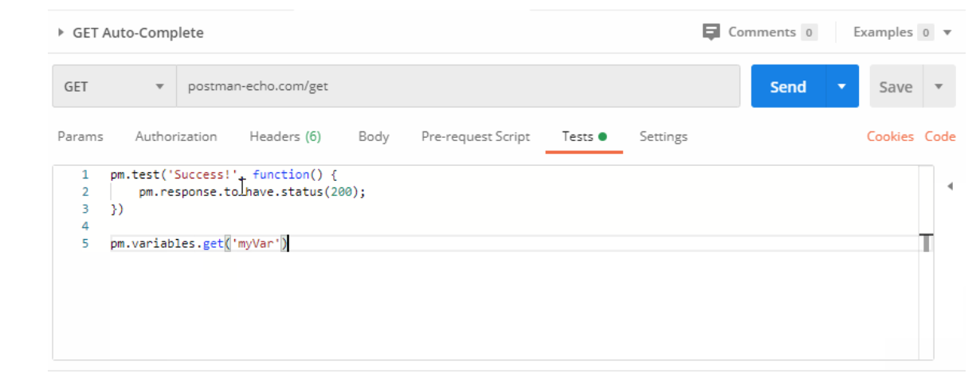Open the Code link
Screen dimensions: 980x373
point(940,136)
